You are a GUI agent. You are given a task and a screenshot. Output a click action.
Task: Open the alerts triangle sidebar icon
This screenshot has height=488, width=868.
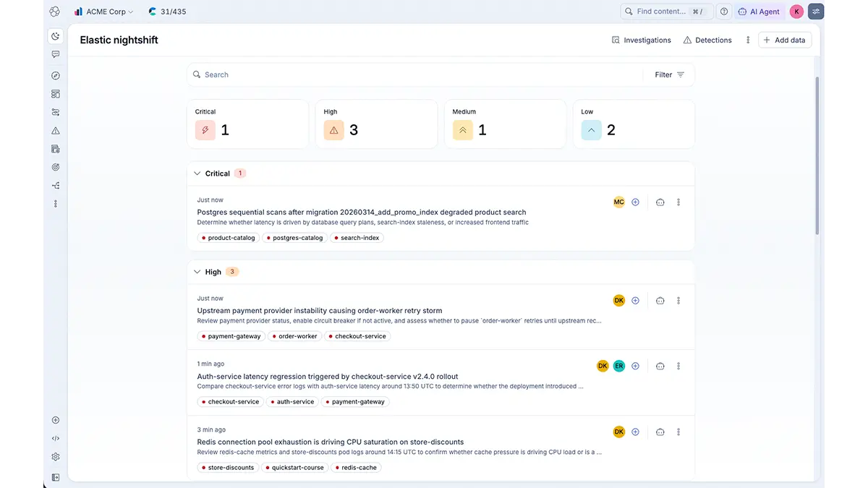point(56,131)
